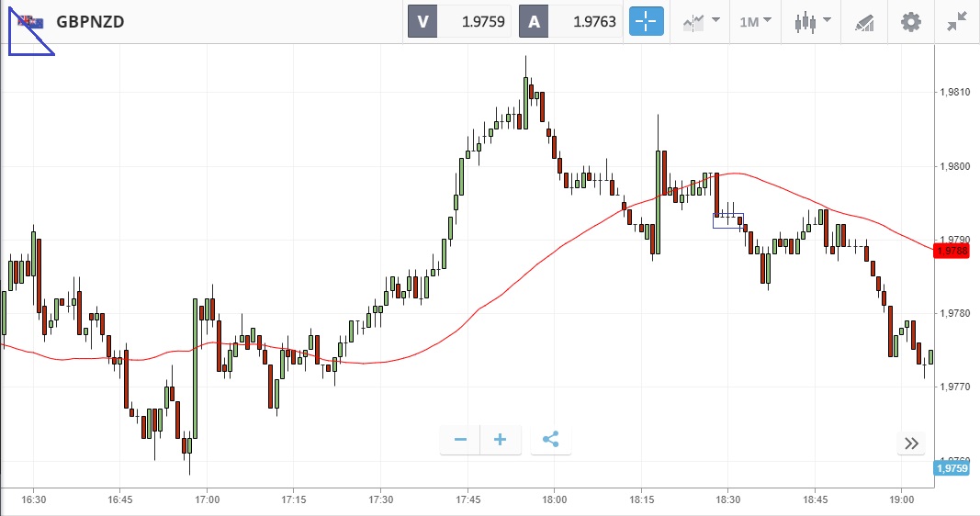Expand the 1M timeframe dropdown

pos(755,21)
